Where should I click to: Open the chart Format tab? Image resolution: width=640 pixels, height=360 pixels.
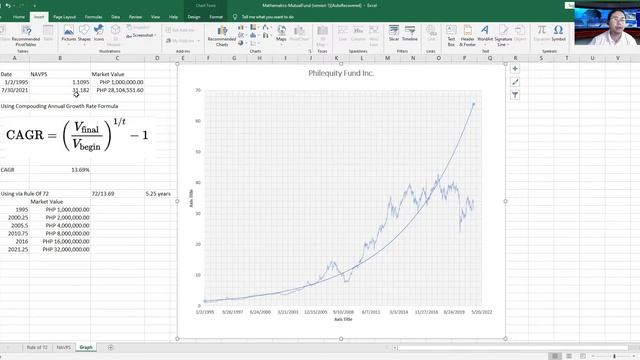pos(216,17)
